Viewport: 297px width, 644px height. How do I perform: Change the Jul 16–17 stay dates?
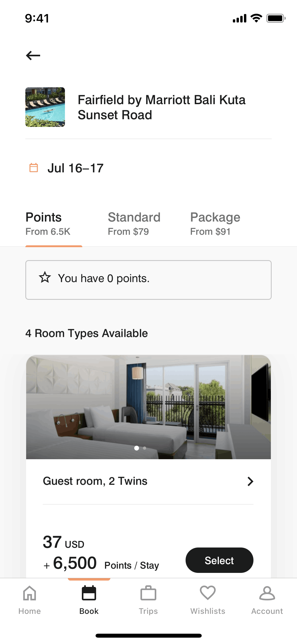pyautogui.click(x=76, y=168)
